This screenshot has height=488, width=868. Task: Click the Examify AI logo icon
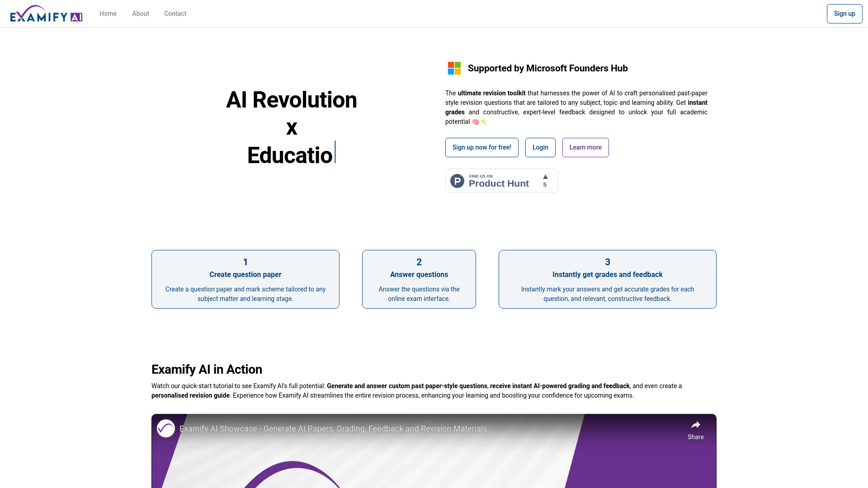click(x=46, y=13)
